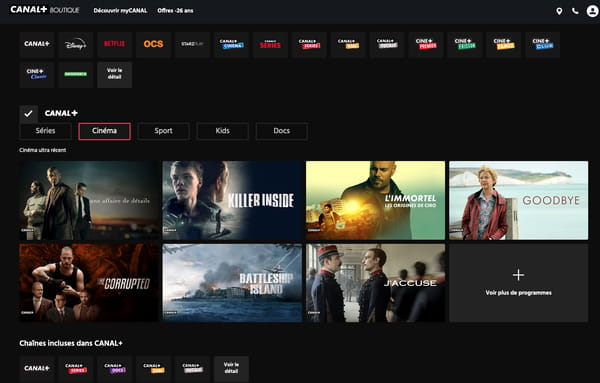Screen dimensions: 600x383
Task: Click Voir le détail in top channel grid
Action: click(114, 75)
